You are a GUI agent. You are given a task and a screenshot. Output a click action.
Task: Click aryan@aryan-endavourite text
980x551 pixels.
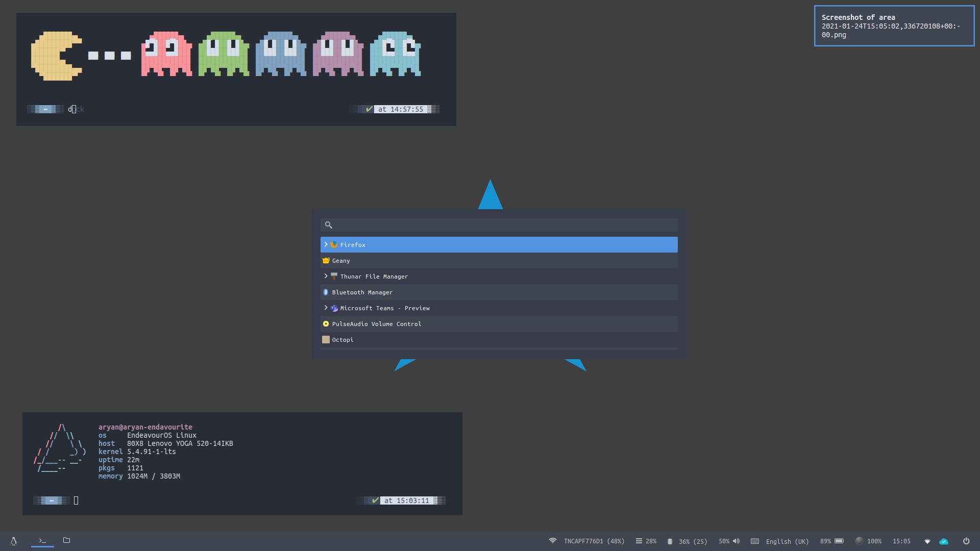(x=145, y=427)
